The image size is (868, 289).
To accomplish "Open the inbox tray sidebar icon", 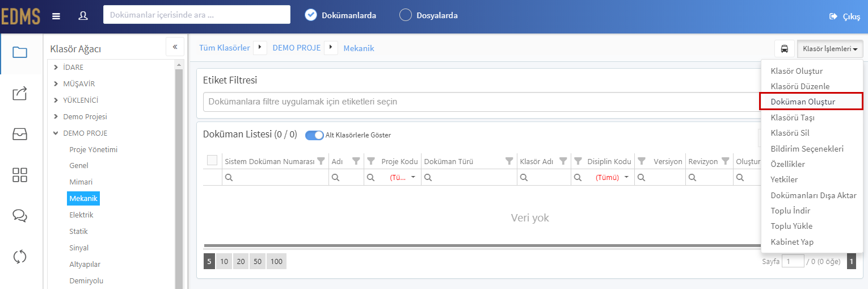I will [x=20, y=134].
